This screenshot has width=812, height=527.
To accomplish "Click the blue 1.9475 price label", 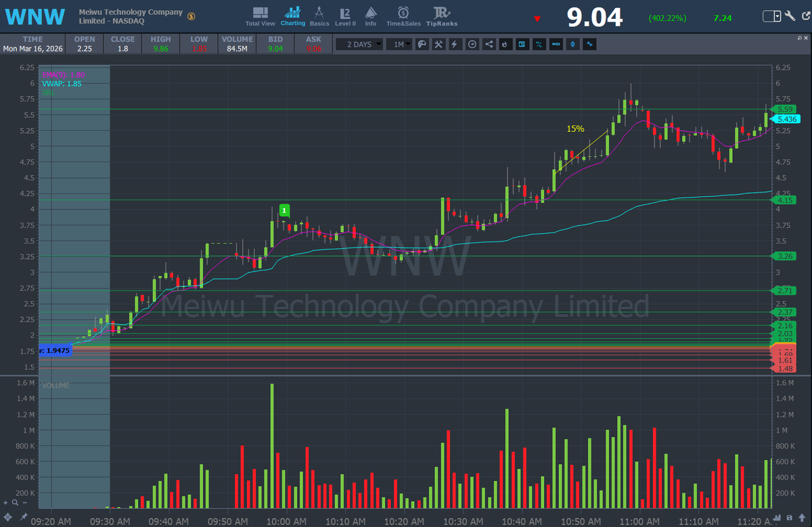I will [55, 350].
